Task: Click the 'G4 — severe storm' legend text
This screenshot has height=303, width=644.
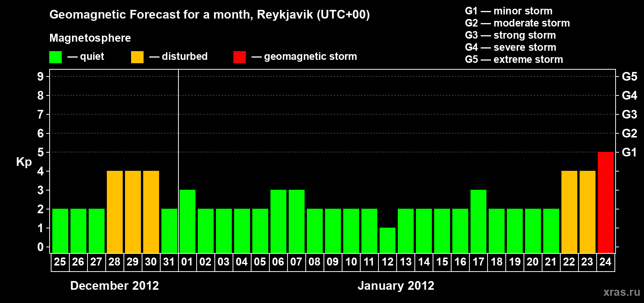Action: pyautogui.click(x=511, y=47)
